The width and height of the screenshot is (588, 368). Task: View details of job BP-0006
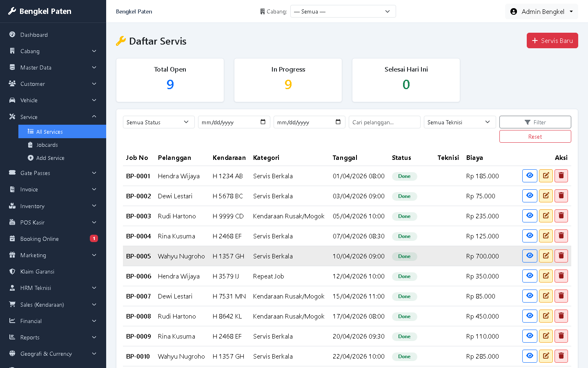coord(530,276)
